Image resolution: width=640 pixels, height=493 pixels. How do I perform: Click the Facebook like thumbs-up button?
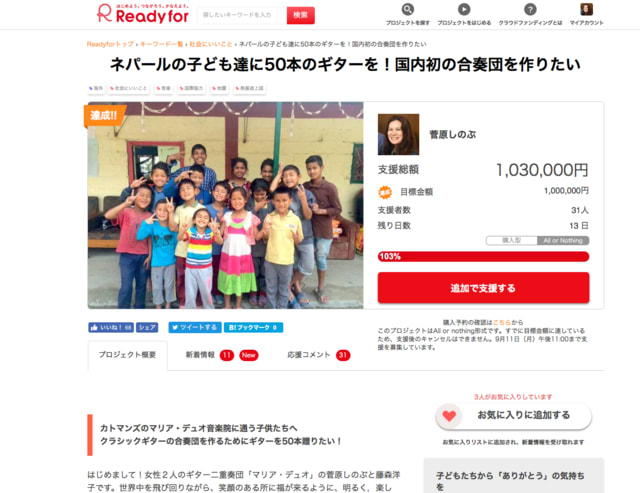point(111,327)
